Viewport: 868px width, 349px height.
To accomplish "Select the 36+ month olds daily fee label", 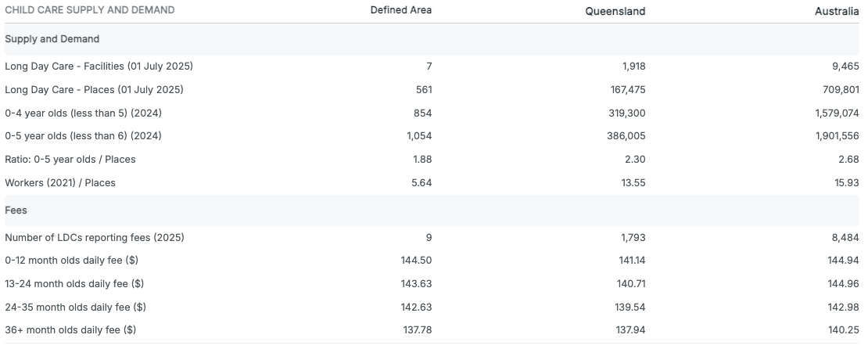I will pyautogui.click(x=70, y=330).
